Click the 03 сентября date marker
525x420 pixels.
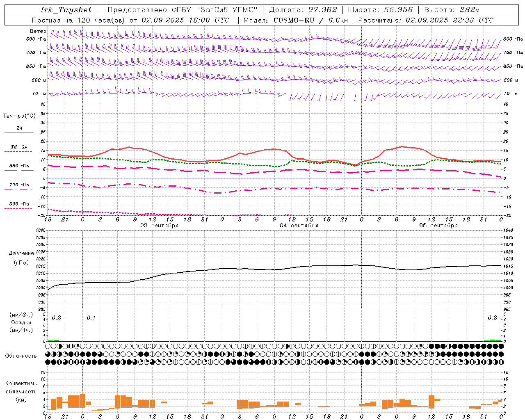click(x=160, y=225)
